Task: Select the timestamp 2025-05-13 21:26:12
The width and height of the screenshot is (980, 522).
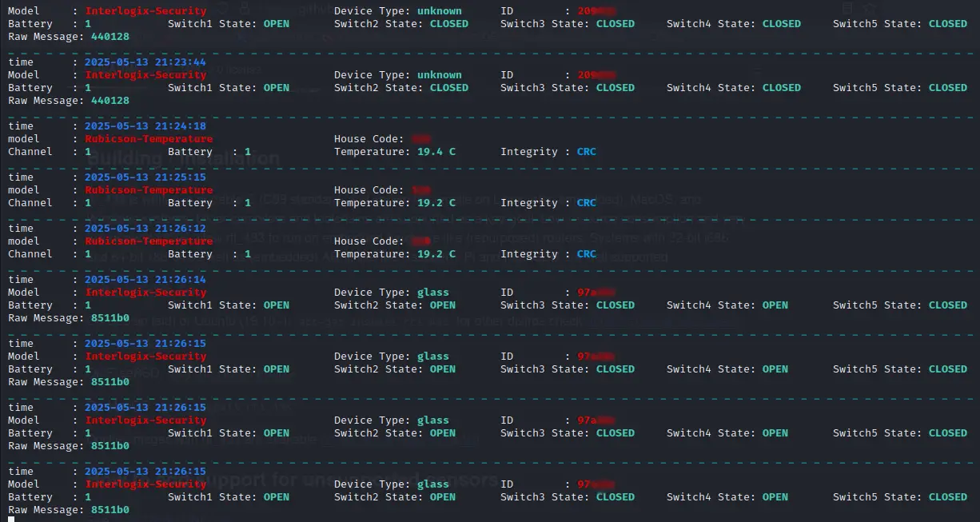Action: [145, 229]
